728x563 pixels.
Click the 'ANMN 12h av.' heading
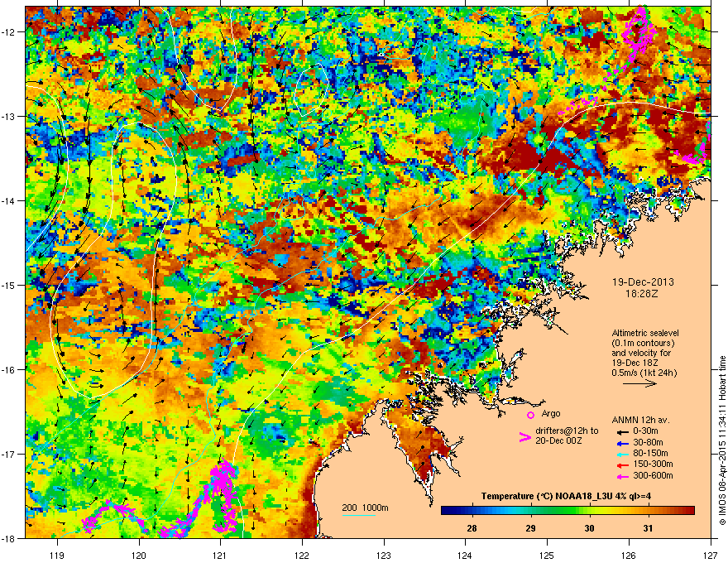640,420
